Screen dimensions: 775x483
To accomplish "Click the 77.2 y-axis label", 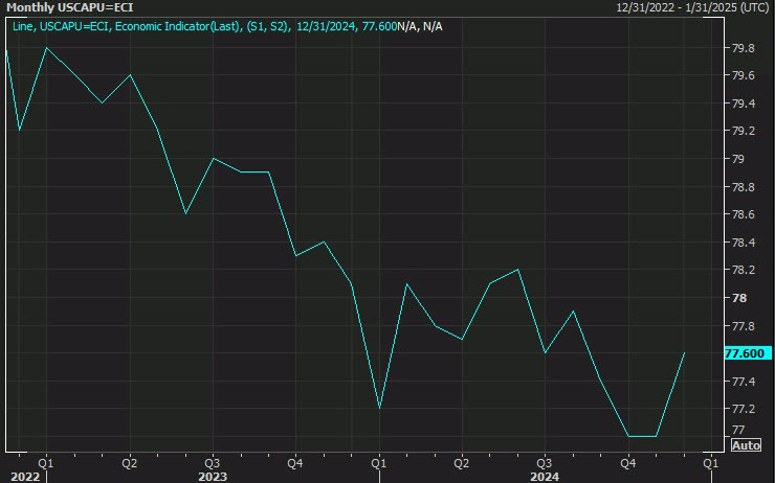I will tap(742, 408).
